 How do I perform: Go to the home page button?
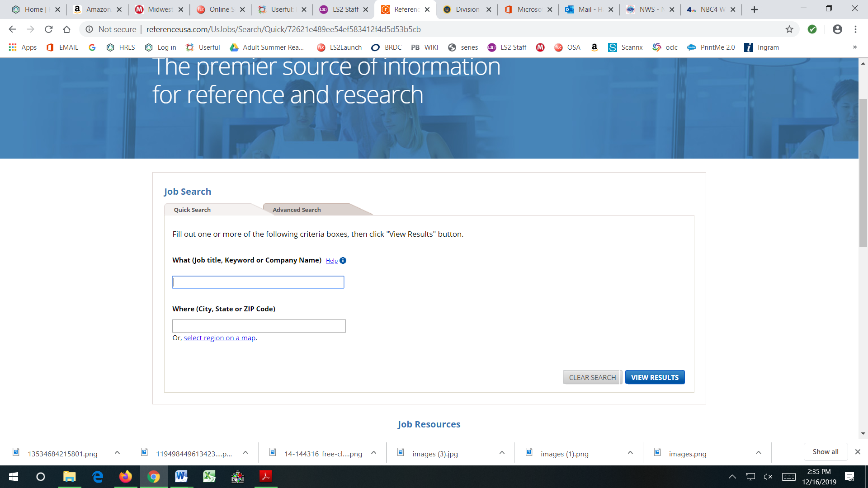coord(66,29)
